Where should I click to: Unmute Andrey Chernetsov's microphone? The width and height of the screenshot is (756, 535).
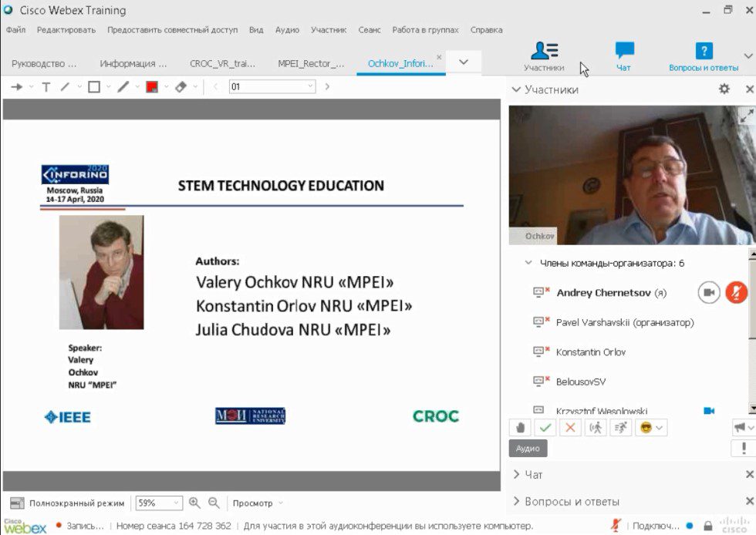(x=737, y=292)
